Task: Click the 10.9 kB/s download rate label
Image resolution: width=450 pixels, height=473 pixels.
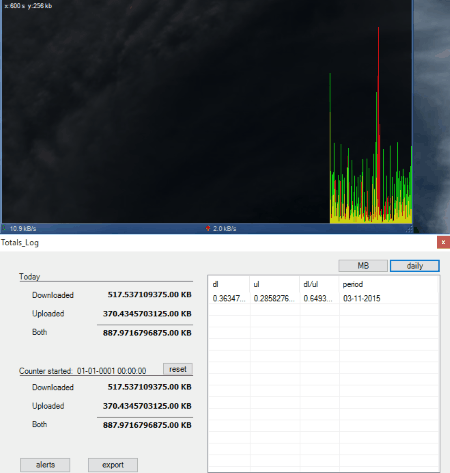Action: tap(23, 229)
